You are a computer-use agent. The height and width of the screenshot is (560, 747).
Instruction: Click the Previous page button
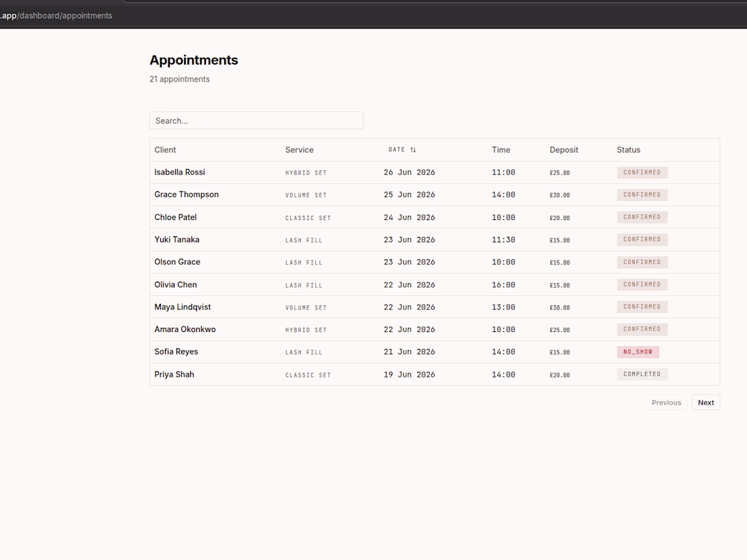666,403
